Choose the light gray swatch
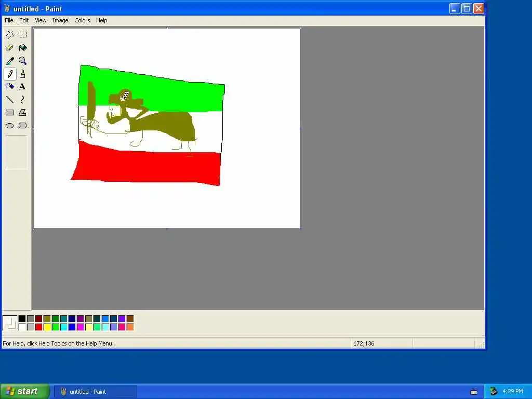This screenshot has width=532, height=399. [x=30, y=327]
